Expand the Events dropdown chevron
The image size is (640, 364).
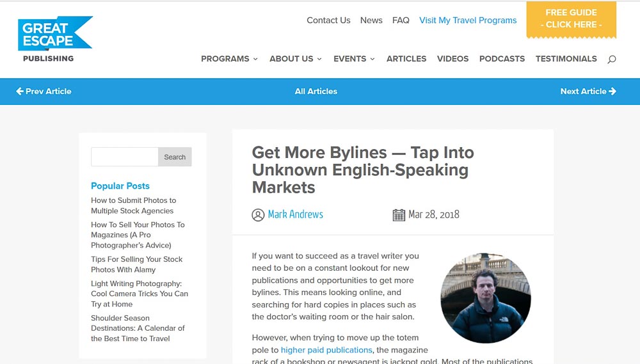tap(372, 59)
